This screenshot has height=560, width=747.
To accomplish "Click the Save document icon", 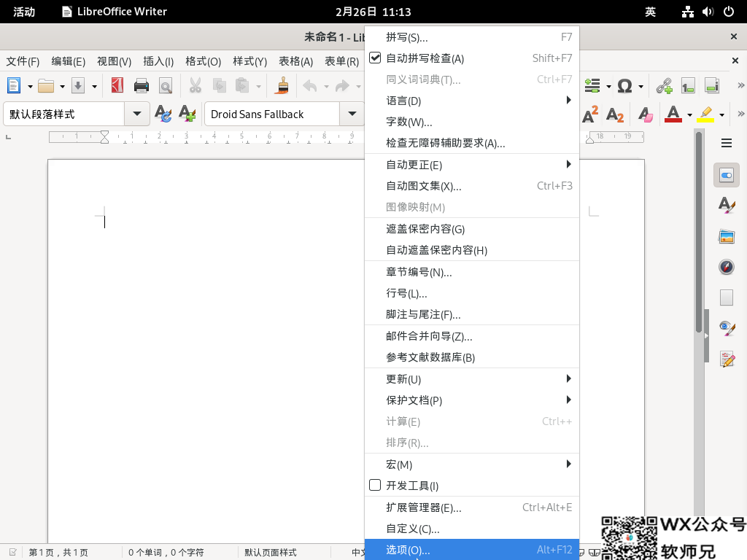I will [x=77, y=86].
